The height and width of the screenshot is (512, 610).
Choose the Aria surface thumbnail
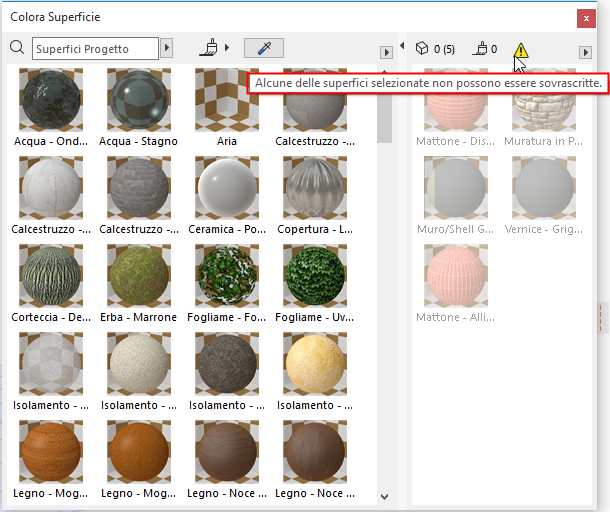pos(227,100)
